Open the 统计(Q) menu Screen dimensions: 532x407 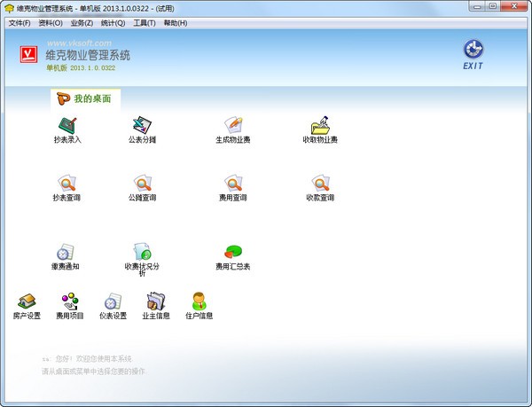tap(114, 22)
